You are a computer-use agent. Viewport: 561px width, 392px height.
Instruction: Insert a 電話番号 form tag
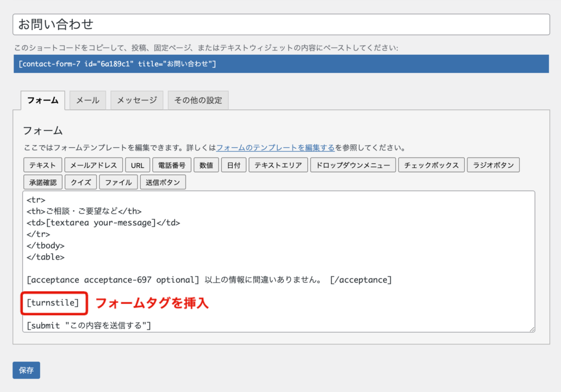(x=172, y=165)
